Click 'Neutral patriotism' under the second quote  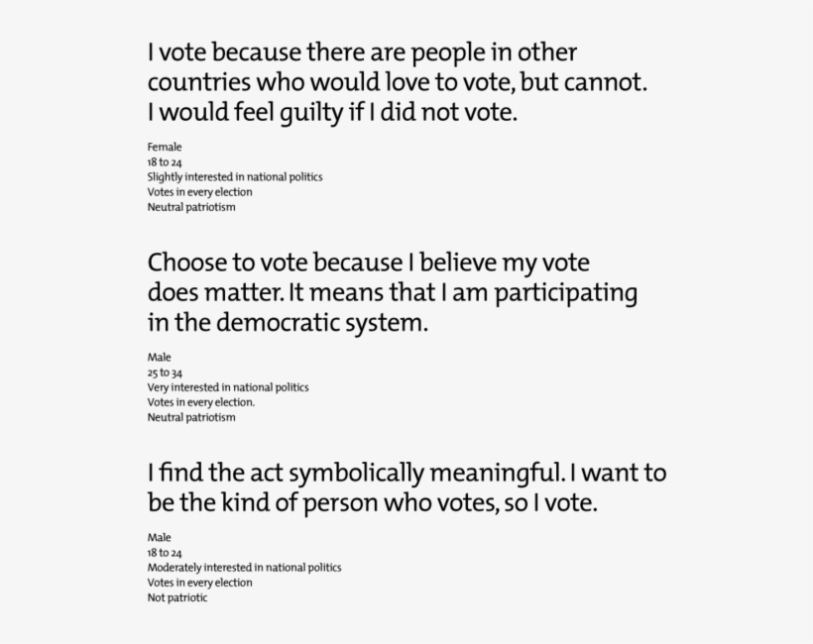click(x=191, y=417)
